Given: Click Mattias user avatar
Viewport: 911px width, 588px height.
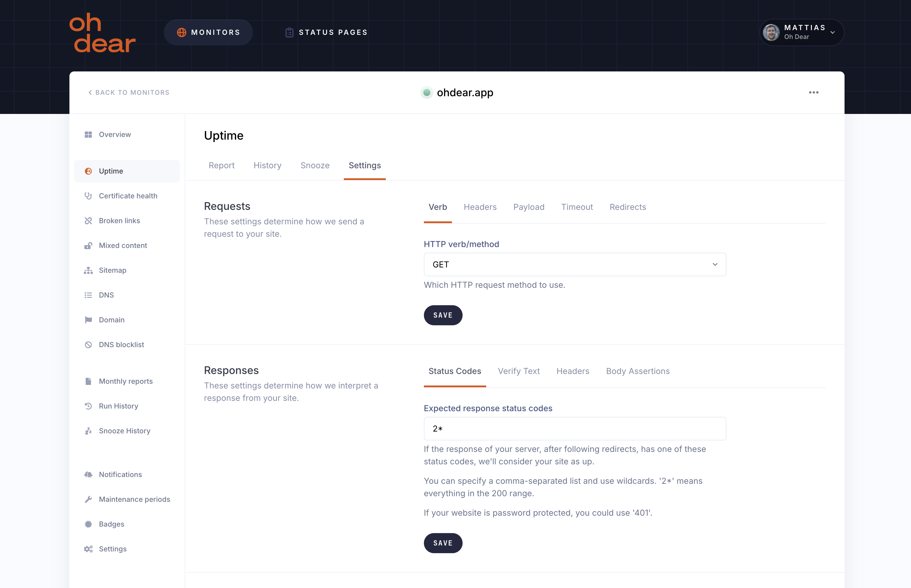Looking at the screenshot, I should pos(771,32).
